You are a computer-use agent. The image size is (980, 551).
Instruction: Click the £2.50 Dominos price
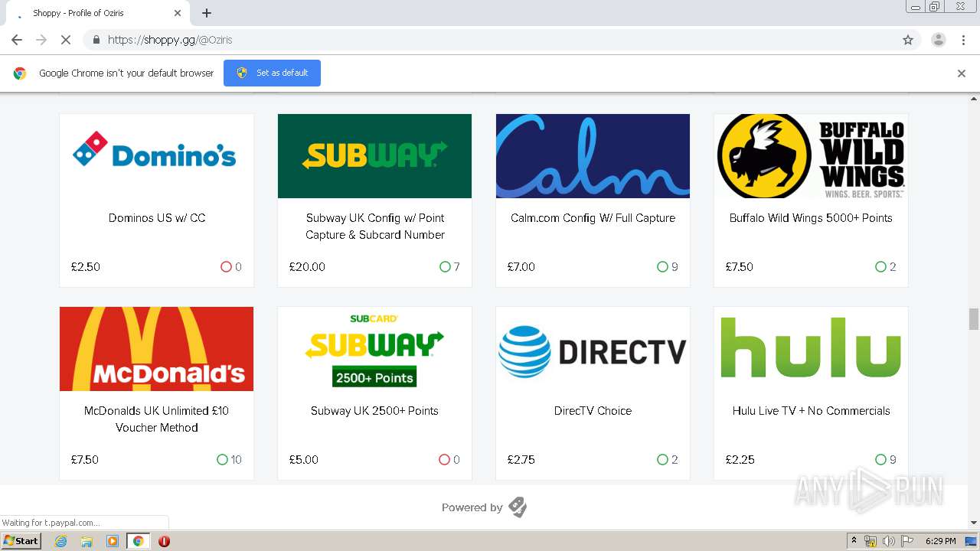pos(86,267)
